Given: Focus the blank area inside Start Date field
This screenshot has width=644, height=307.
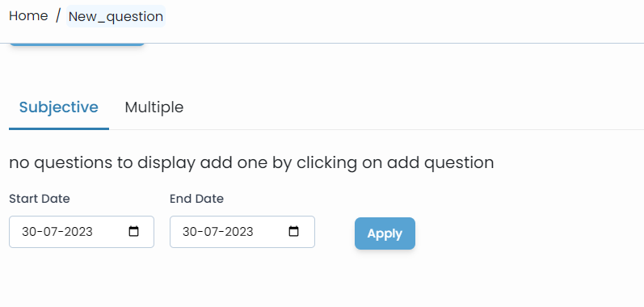Looking at the screenshot, I should [x=111, y=232].
